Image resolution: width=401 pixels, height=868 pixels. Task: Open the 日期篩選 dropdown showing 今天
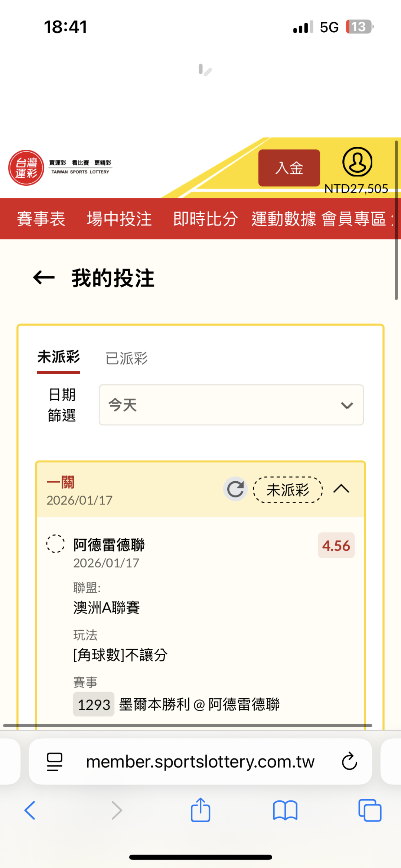[231, 405]
